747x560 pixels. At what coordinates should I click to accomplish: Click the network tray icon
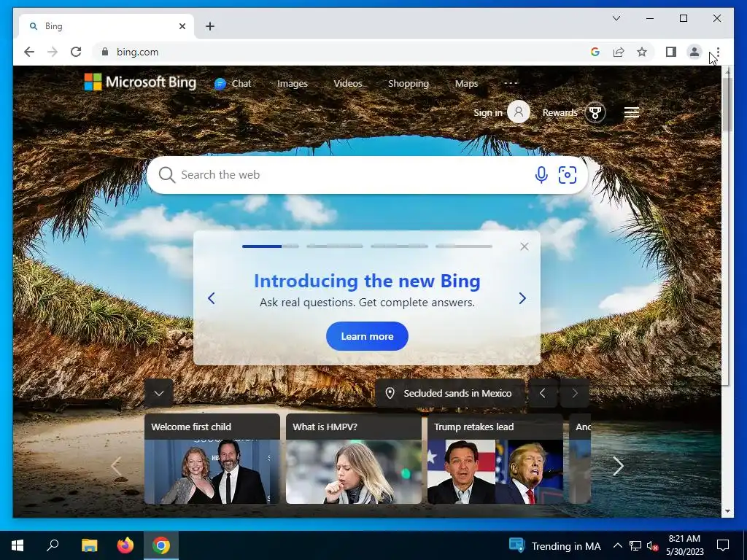635,545
